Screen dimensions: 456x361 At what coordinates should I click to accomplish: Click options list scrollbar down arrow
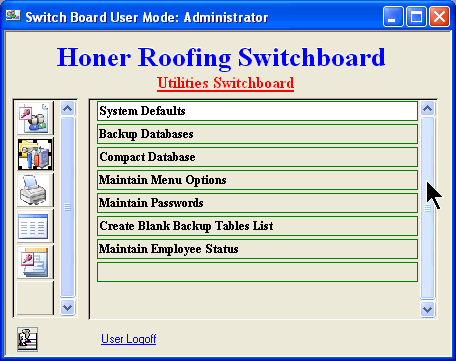tap(427, 309)
